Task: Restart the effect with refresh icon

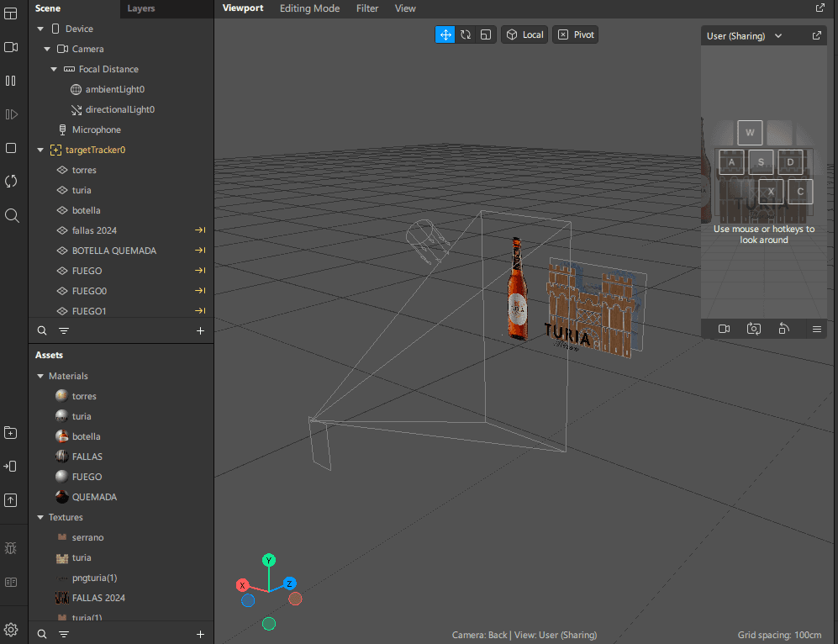Action: tap(11, 182)
